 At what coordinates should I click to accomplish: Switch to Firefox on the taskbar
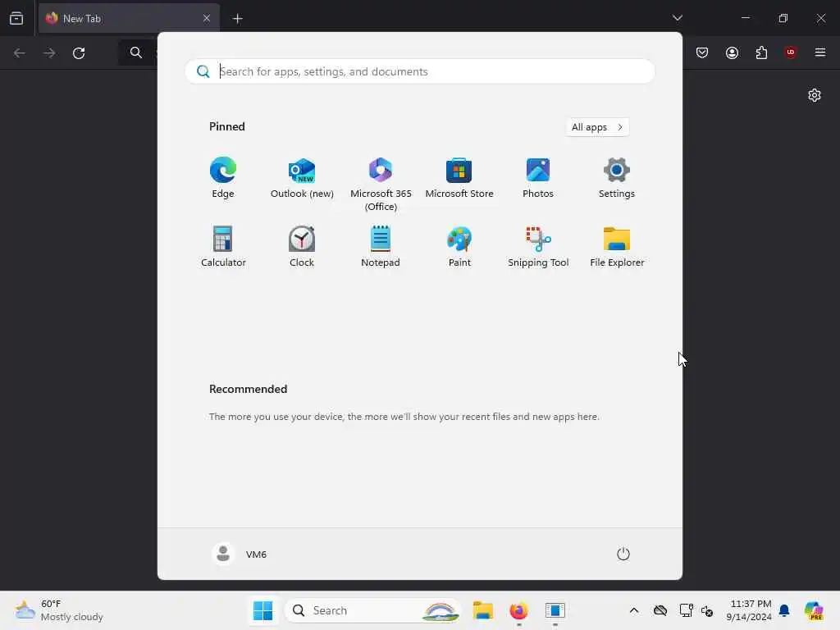click(x=518, y=610)
